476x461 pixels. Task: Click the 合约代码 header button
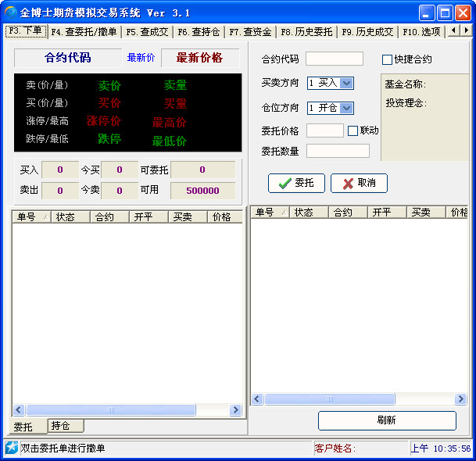point(68,58)
